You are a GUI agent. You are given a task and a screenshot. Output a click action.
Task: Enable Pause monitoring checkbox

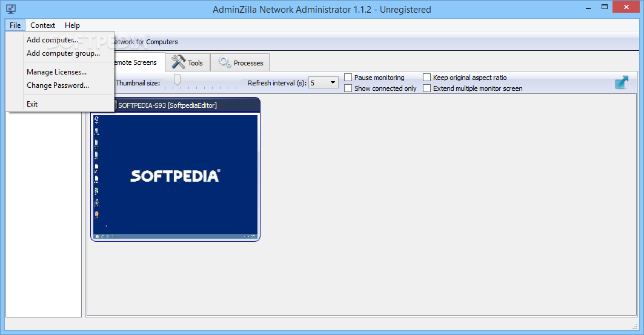point(348,77)
